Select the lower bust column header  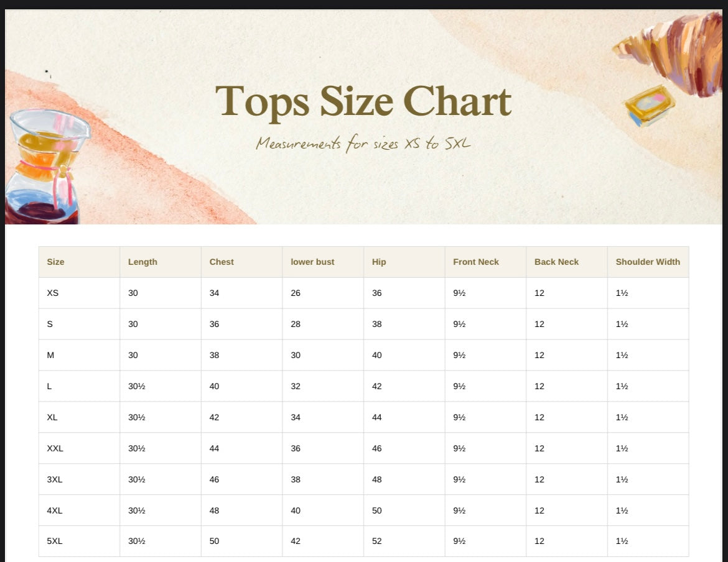[x=312, y=262]
